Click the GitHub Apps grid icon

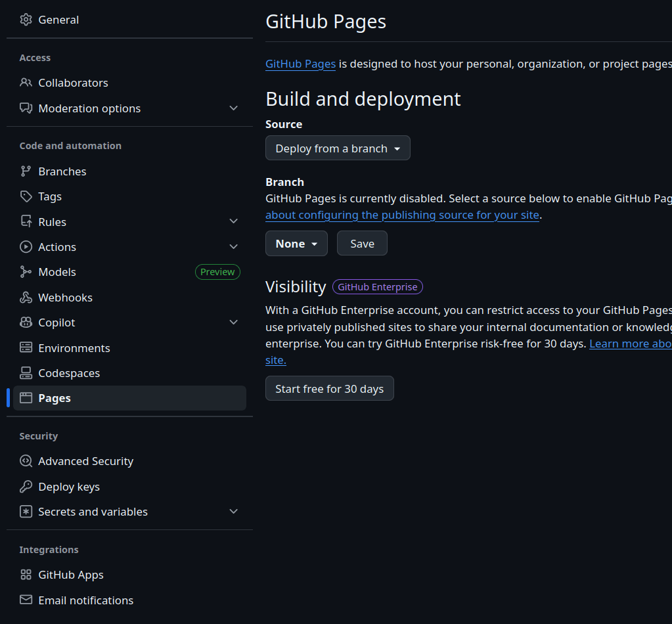tap(26, 575)
